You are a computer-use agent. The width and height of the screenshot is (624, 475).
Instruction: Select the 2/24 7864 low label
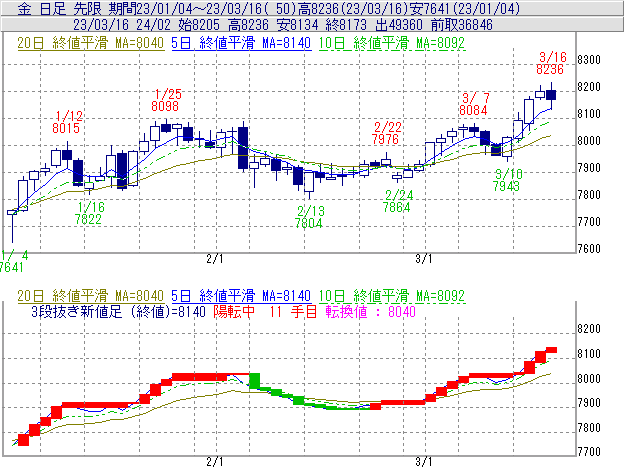point(398,201)
